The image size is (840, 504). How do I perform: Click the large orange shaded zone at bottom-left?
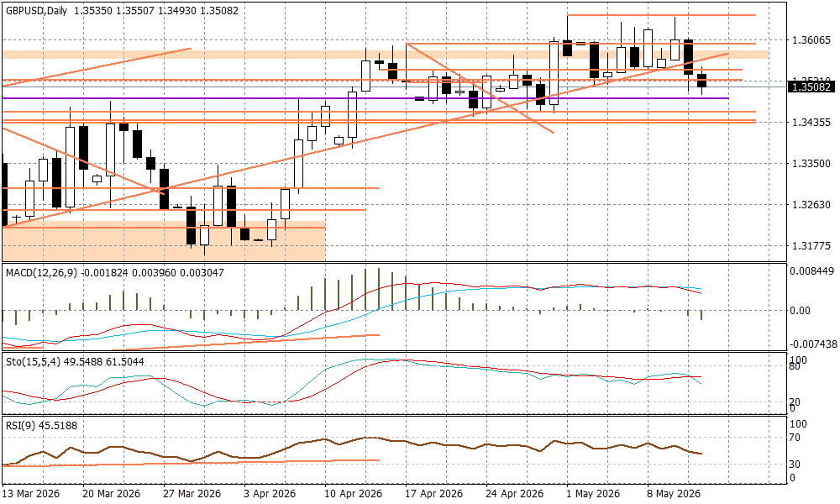[164, 241]
